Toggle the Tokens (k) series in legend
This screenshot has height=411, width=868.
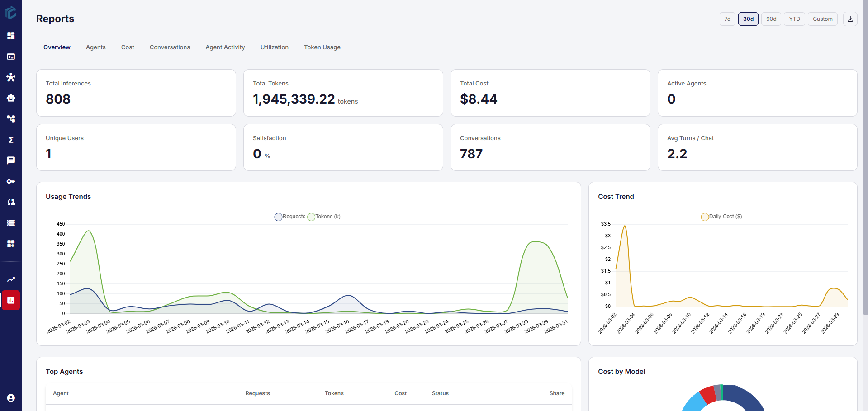(324, 217)
